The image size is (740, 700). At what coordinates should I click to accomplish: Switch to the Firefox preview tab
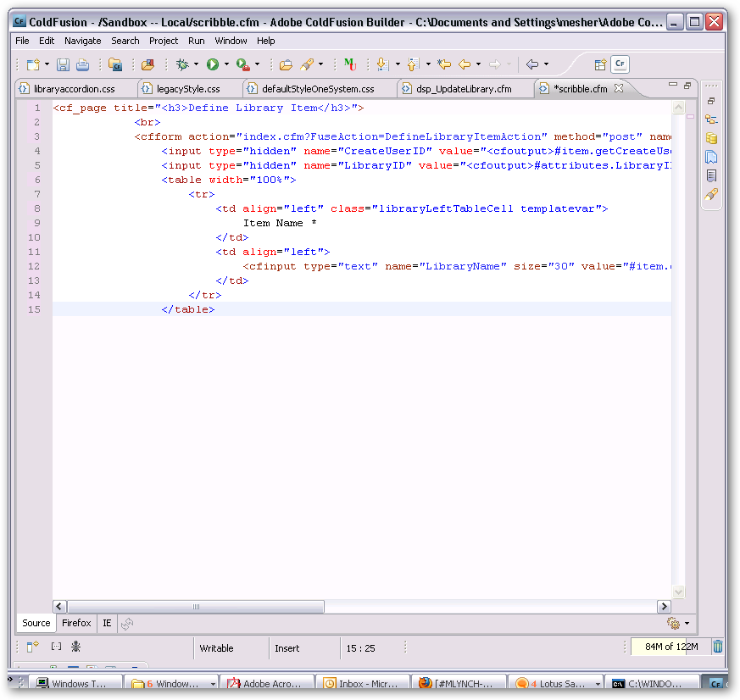tap(76, 623)
